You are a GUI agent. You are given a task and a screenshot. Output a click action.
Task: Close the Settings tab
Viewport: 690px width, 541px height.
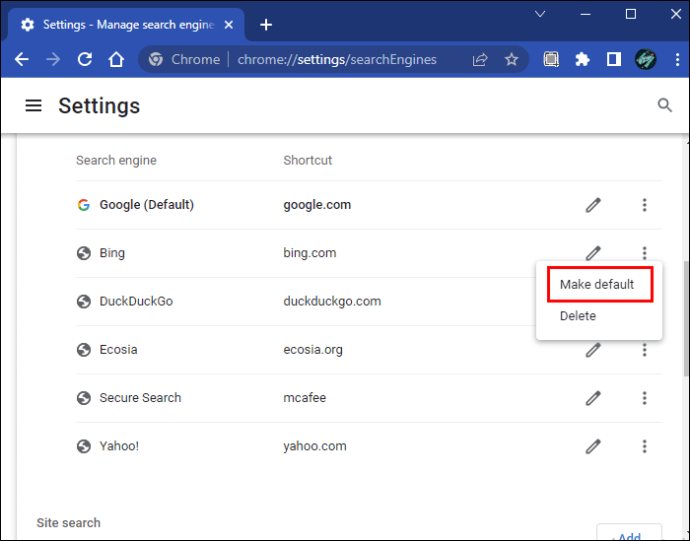pos(228,25)
